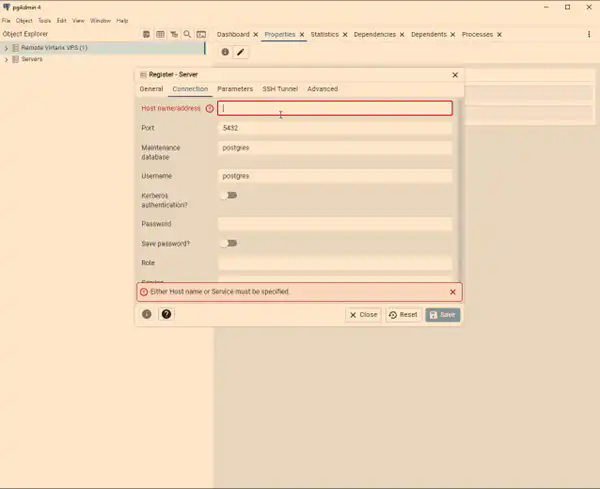
Task: Toggle the Save password switch
Action: pos(229,243)
